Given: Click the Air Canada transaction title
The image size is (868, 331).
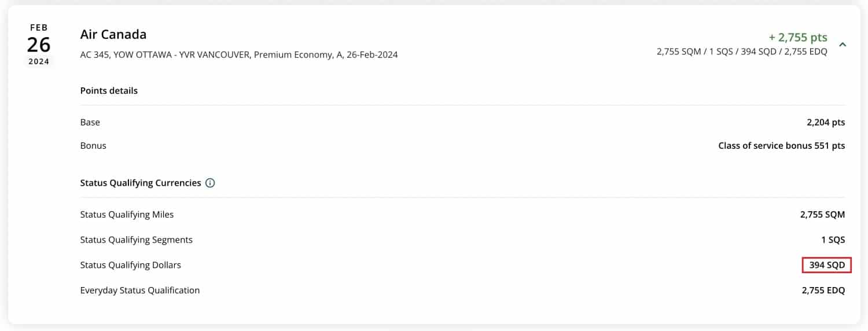Looking at the screenshot, I should click(113, 34).
